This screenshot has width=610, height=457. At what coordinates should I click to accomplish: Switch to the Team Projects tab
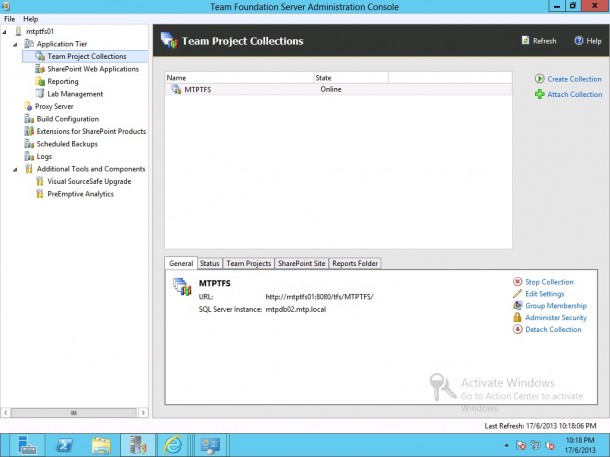pos(249,263)
